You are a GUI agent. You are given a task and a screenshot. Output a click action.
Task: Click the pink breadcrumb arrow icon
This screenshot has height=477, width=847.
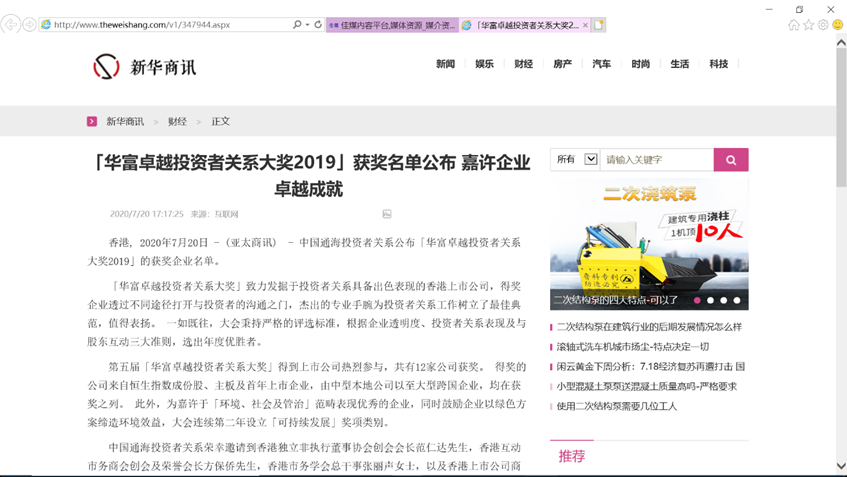[x=92, y=121]
